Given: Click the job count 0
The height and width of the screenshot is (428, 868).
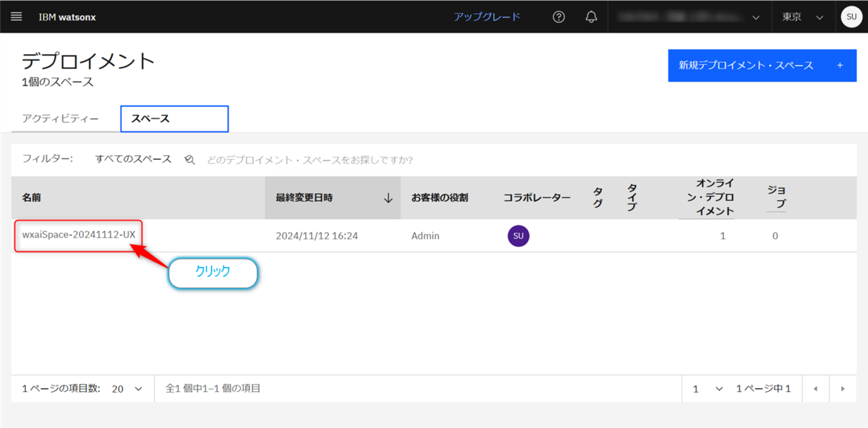Looking at the screenshot, I should click(x=775, y=236).
